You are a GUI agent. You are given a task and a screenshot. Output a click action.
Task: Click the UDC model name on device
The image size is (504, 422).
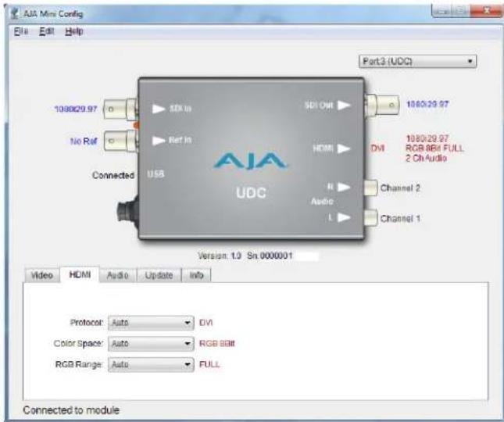(x=251, y=193)
